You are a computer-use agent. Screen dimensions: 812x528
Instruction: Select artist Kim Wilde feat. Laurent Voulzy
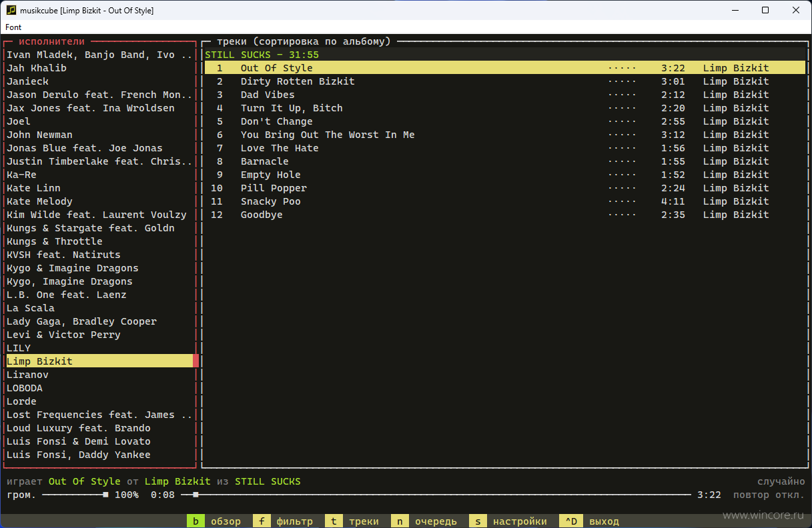coord(99,215)
